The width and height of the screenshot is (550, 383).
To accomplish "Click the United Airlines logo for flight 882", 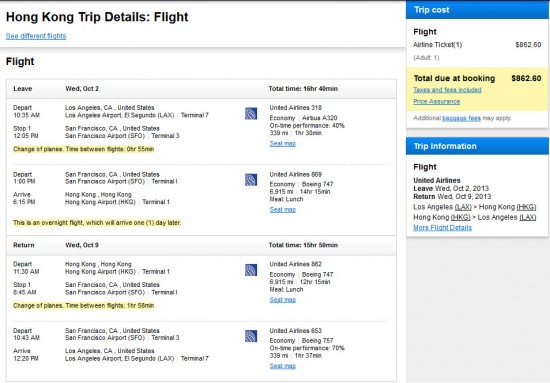I will [x=251, y=270].
